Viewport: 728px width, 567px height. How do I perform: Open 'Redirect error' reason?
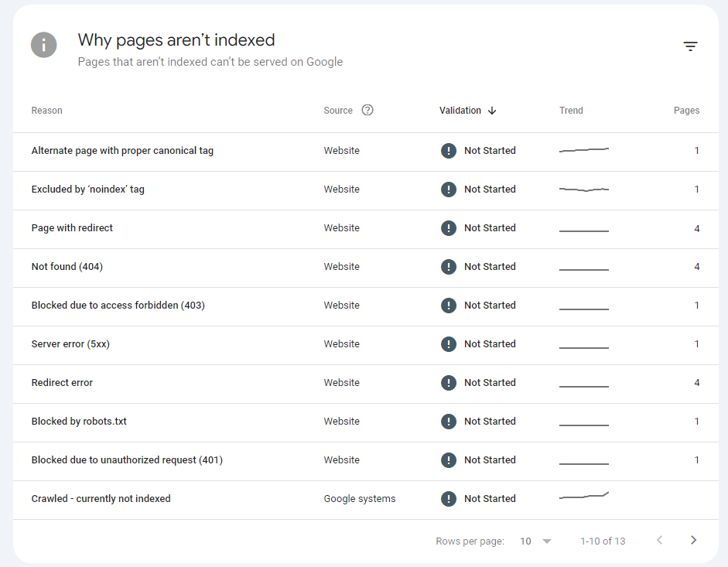pyautogui.click(x=62, y=383)
